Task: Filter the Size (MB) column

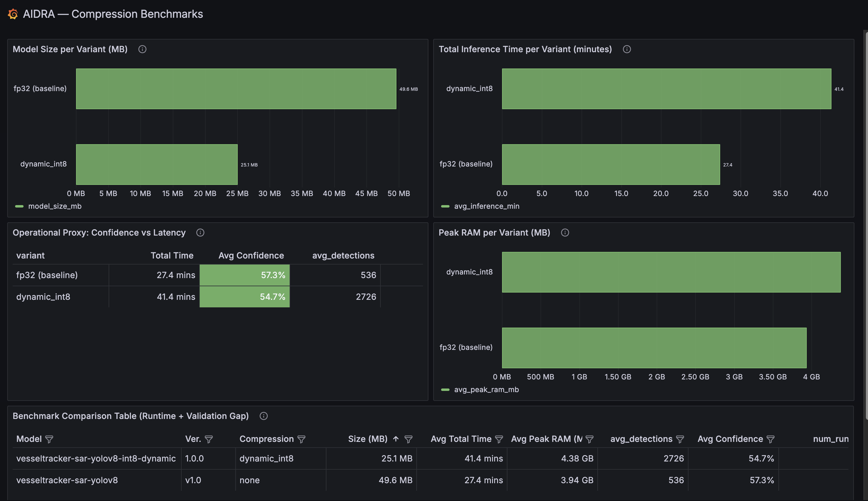Action: 408,439
